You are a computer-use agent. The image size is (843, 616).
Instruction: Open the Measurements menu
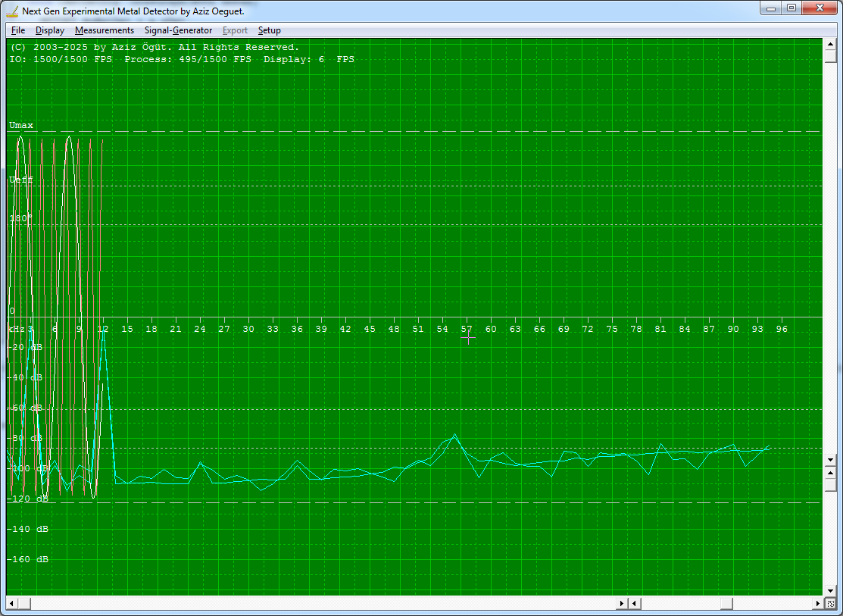point(105,30)
